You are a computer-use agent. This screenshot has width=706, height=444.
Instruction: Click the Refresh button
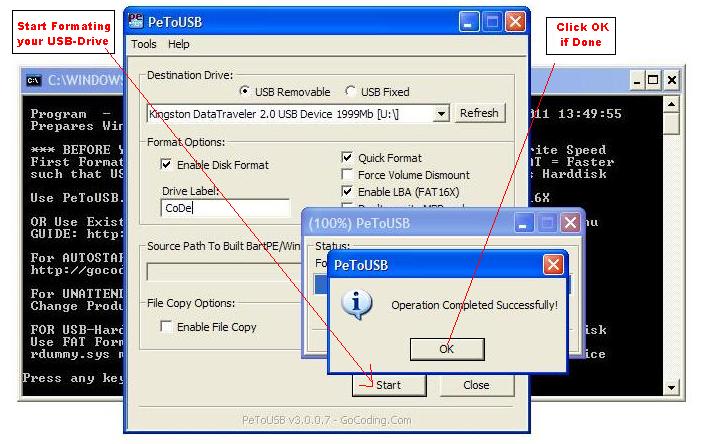click(479, 113)
